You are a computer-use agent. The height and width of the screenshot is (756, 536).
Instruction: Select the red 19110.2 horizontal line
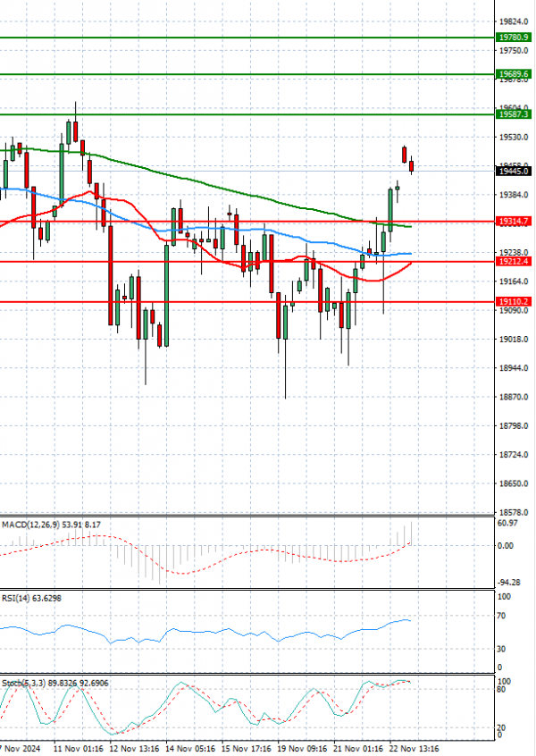point(247,302)
